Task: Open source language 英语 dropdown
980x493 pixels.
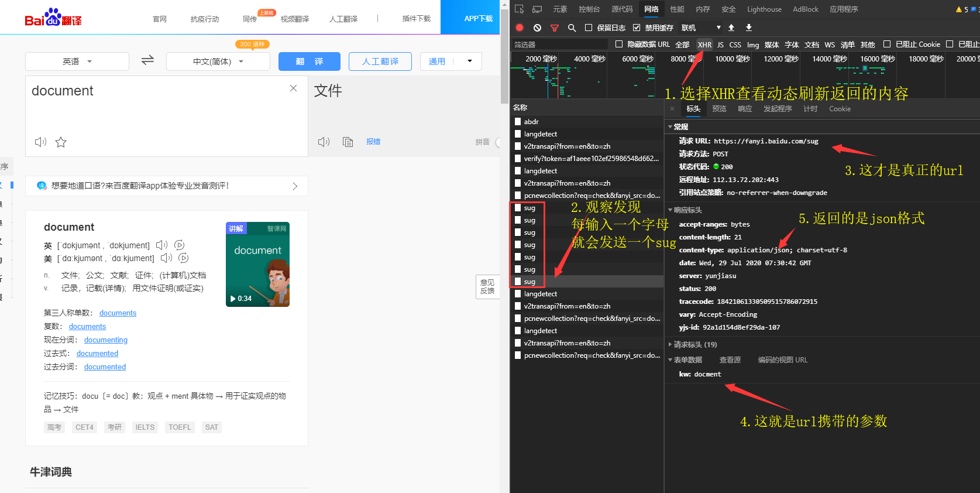Action: pyautogui.click(x=77, y=61)
